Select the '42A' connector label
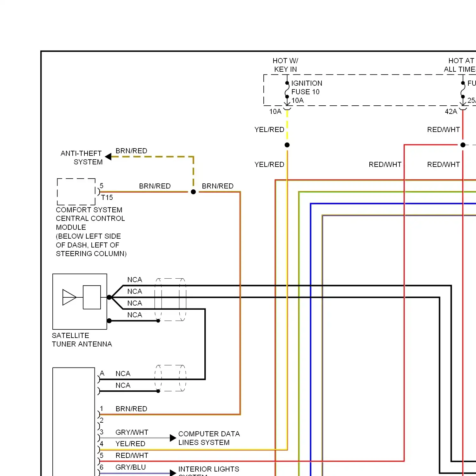 click(451, 111)
